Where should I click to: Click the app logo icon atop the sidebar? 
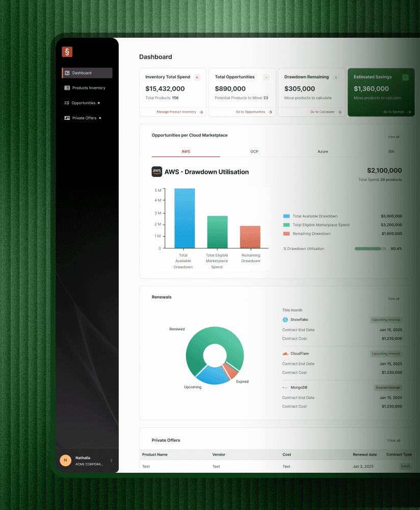pos(67,52)
